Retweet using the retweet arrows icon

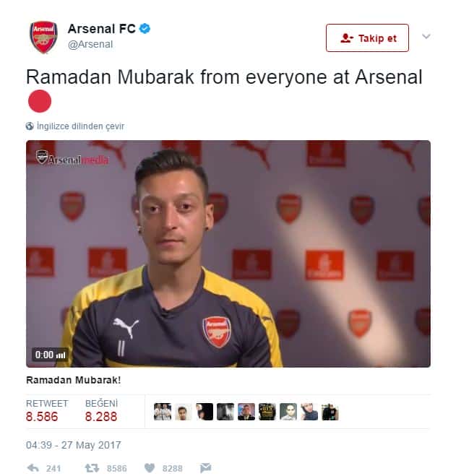click(92, 468)
